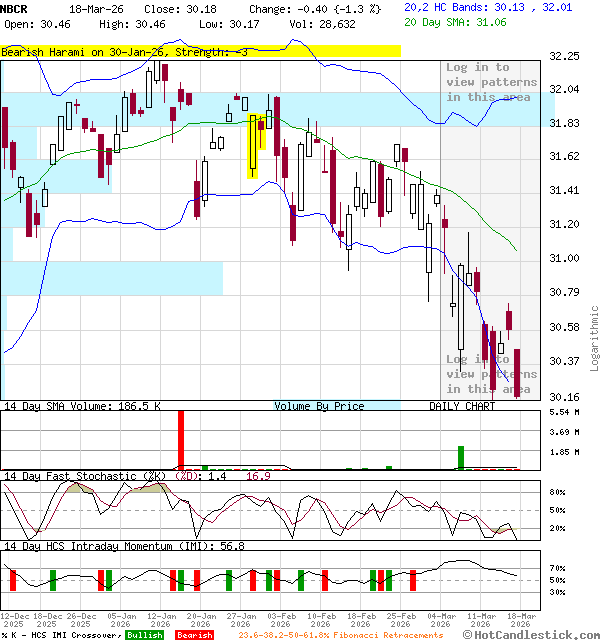Click the DAILY CHART label
The width and height of the screenshot is (600, 640).
(462, 406)
